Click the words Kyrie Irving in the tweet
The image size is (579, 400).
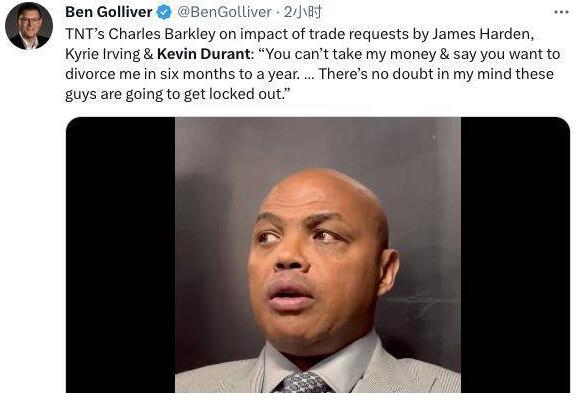(102, 54)
